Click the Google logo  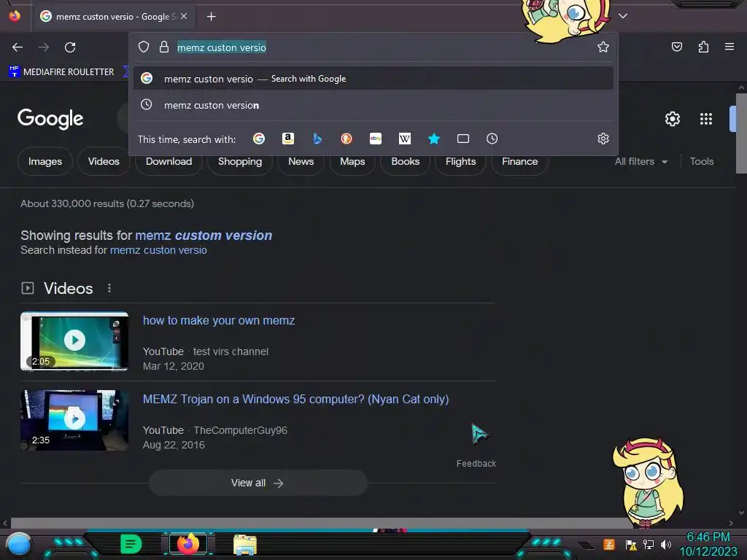[x=50, y=119]
